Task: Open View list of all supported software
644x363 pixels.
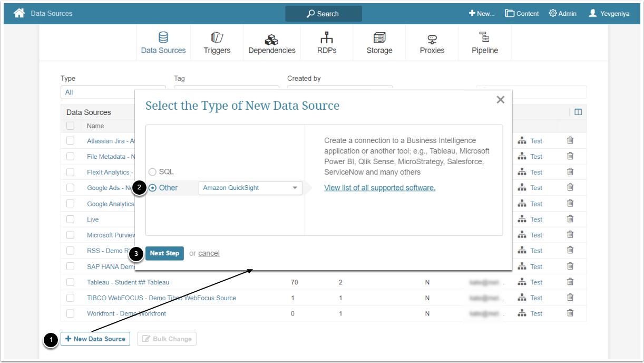Action: pyautogui.click(x=380, y=188)
